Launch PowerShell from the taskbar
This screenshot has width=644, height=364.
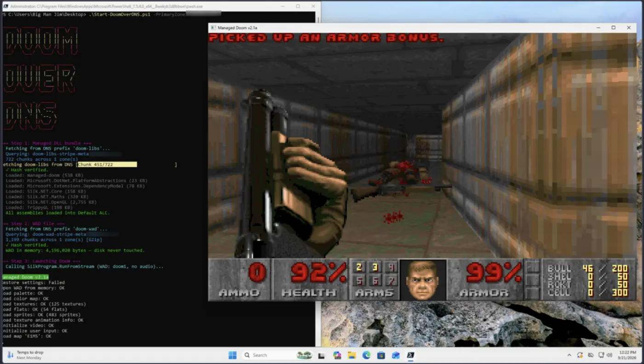pyautogui.click(x=411, y=355)
